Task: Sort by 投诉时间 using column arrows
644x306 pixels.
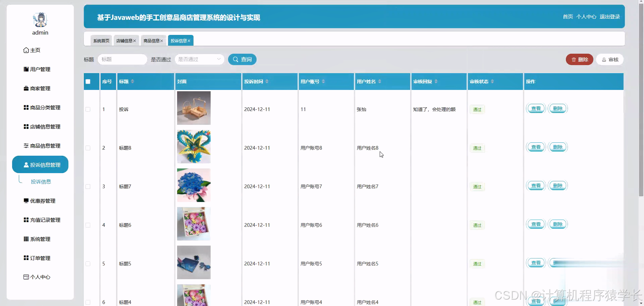Action: point(267,81)
